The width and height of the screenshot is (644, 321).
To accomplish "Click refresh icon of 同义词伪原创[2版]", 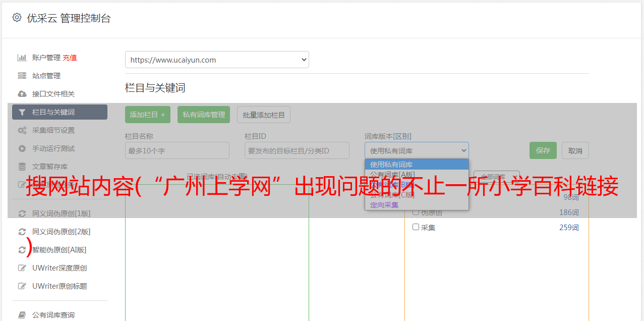I will point(22,232).
